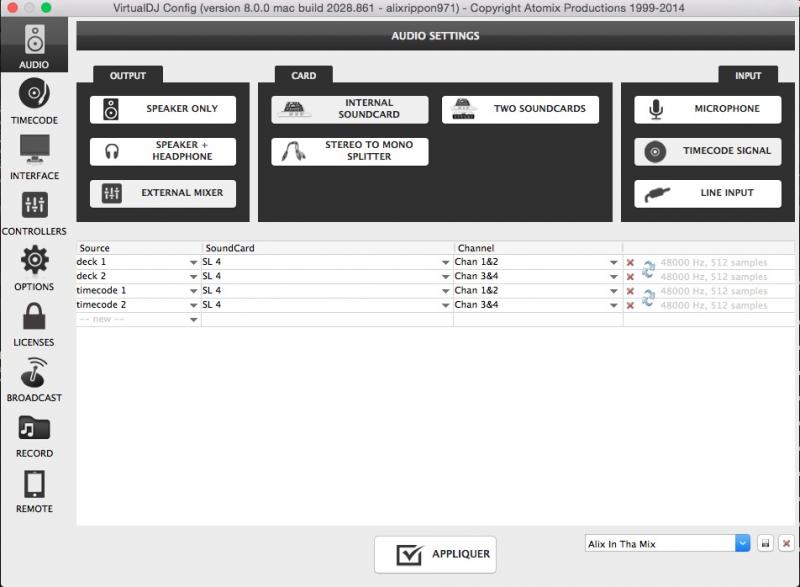Open the Timecode settings section
Screen dimensions: 800x587
[34, 101]
